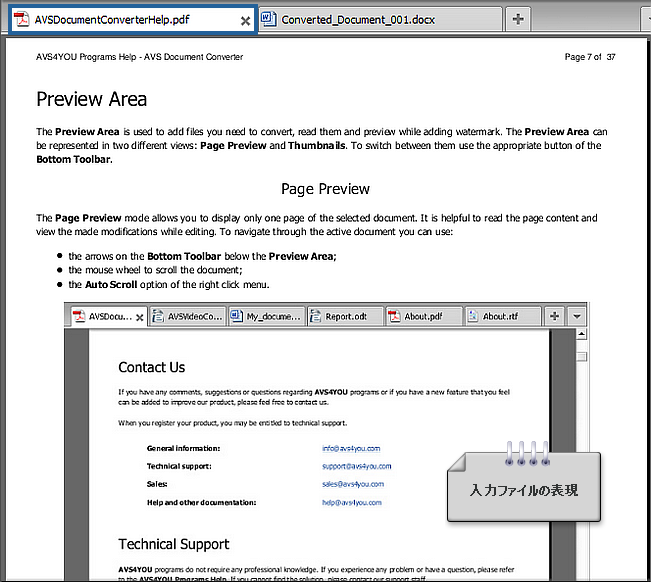The height and width of the screenshot is (582, 651).
Task: Click the Sales: label
Action: pos(157,484)
